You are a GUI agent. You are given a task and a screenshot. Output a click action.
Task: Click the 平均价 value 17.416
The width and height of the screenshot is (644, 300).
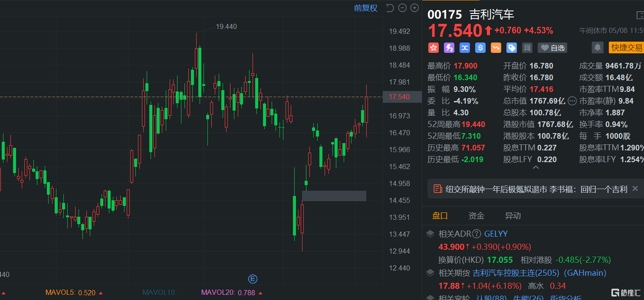[542, 89]
